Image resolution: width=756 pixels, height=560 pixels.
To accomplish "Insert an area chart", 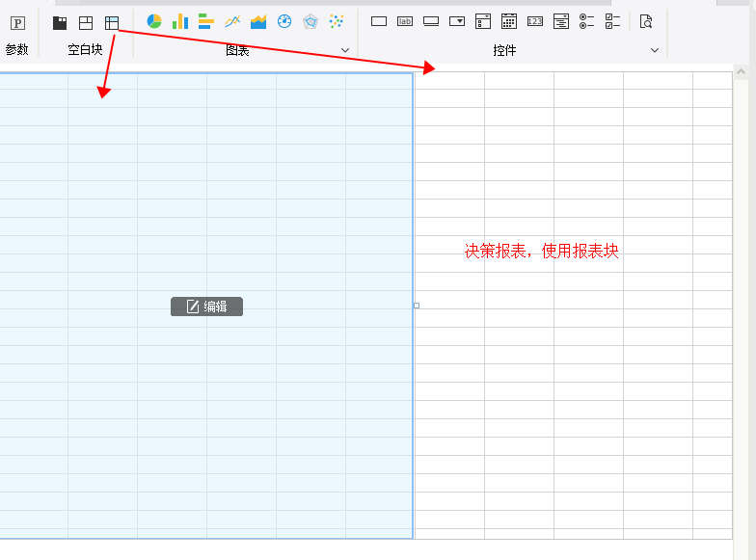I will 258,21.
